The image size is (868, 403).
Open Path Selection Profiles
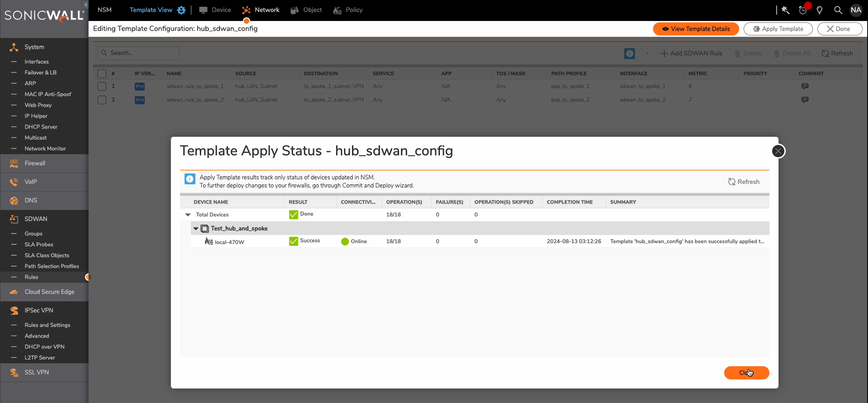coord(52,266)
